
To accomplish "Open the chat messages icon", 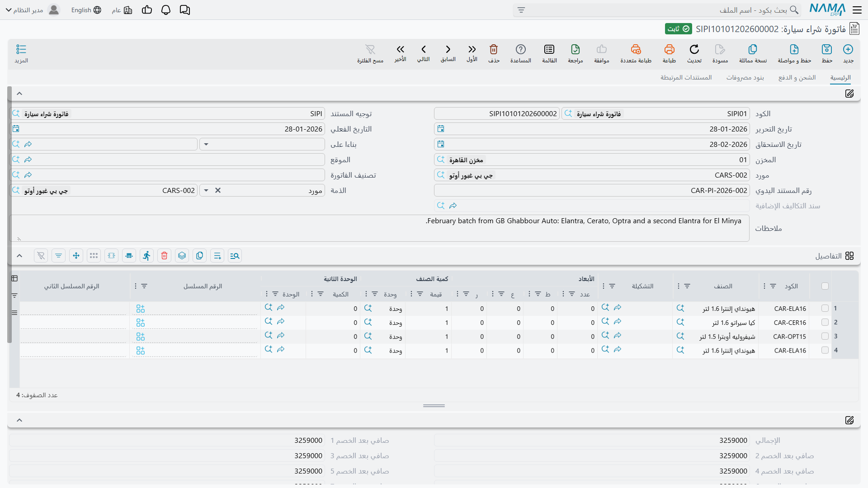I will point(185,10).
